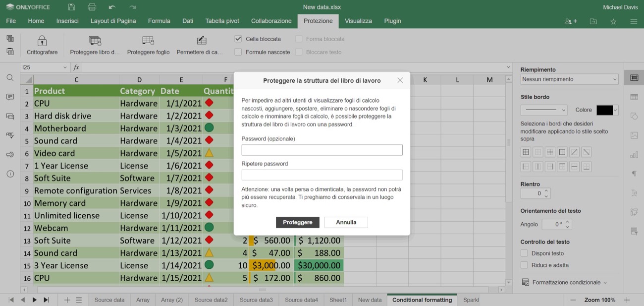The height and width of the screenshot is (306, 644).
Task: Open the border line style dropdown
Action: coord(543,110)
